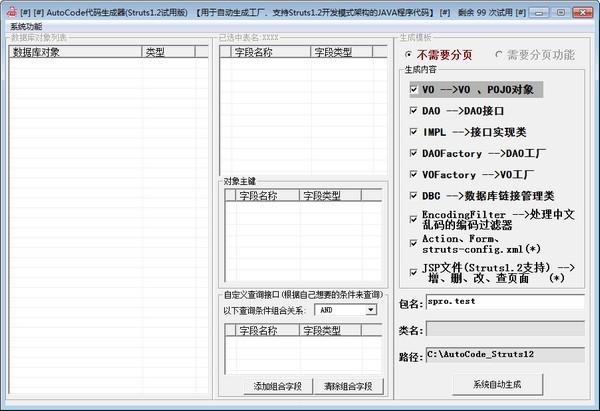
Task: Maximize the AutoCode window
Action: 560,13
